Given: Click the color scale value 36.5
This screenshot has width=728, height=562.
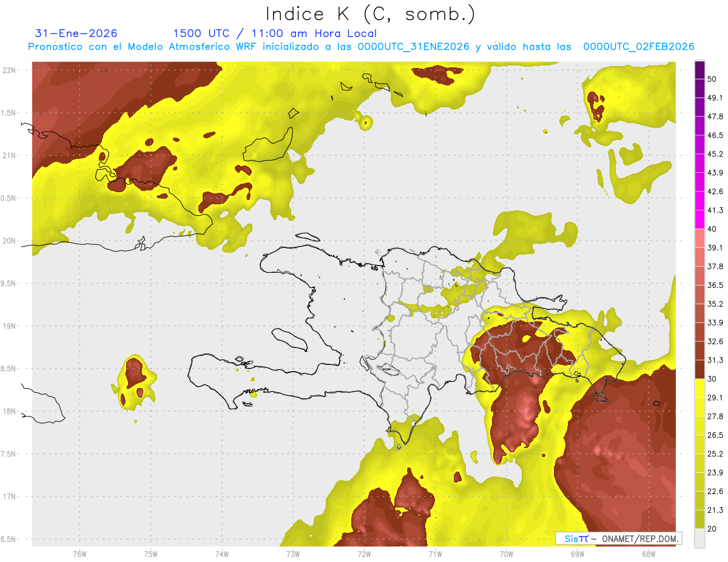Looking at the screenshot, I should coord(715,285).
